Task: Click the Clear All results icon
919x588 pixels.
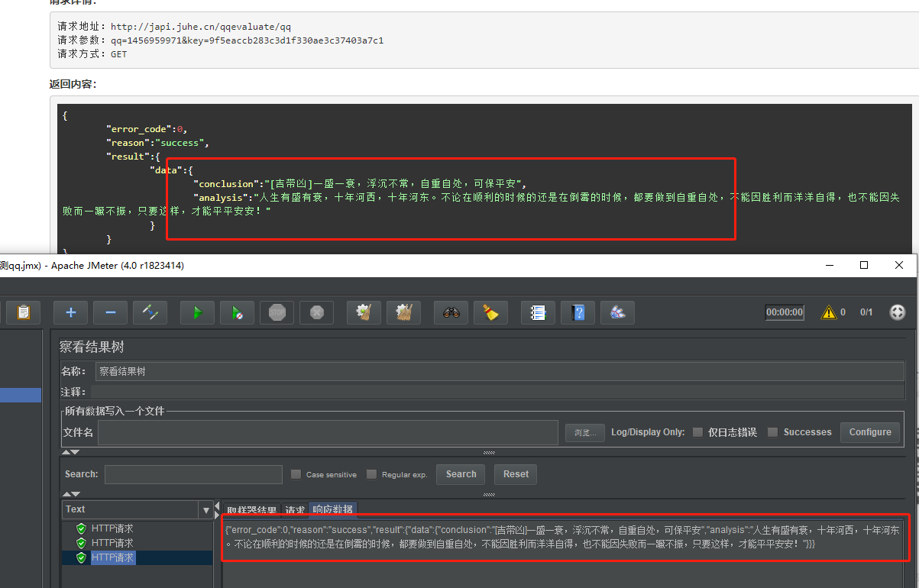Action: point(404,312)
